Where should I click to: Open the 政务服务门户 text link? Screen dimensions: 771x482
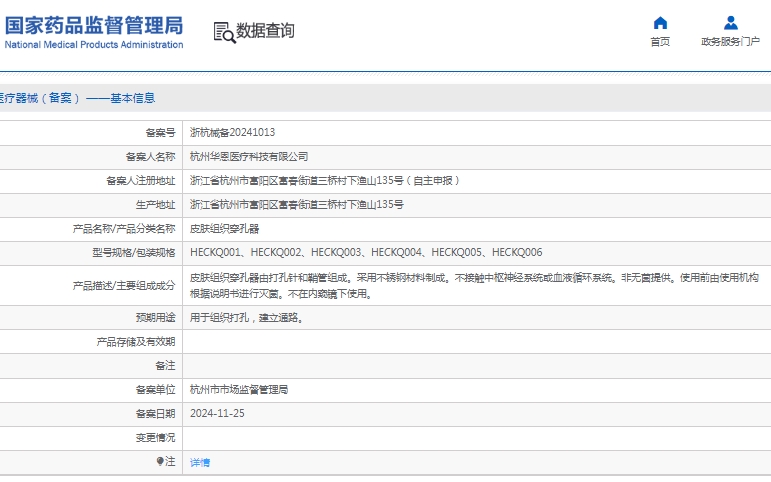731,42
